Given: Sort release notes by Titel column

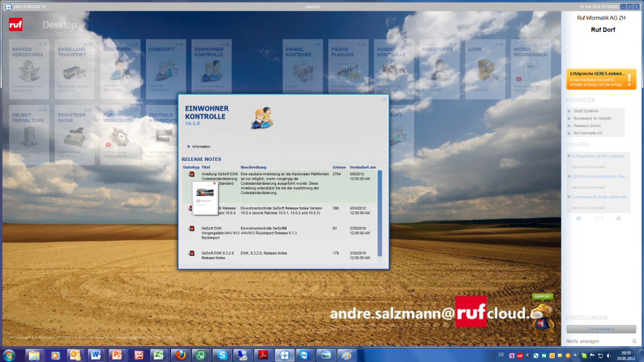Looking at the screenshot, I should point(206,167).
